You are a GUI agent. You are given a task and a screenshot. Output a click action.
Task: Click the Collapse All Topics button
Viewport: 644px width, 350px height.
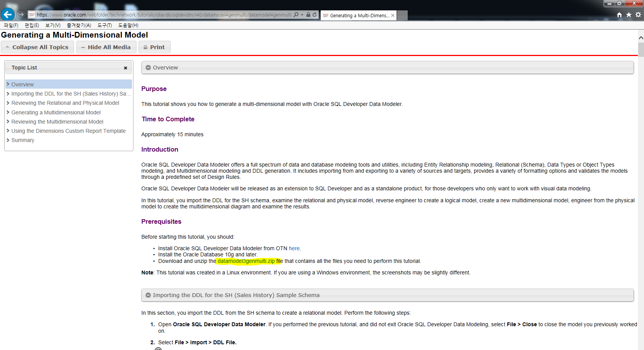(37, 47)
